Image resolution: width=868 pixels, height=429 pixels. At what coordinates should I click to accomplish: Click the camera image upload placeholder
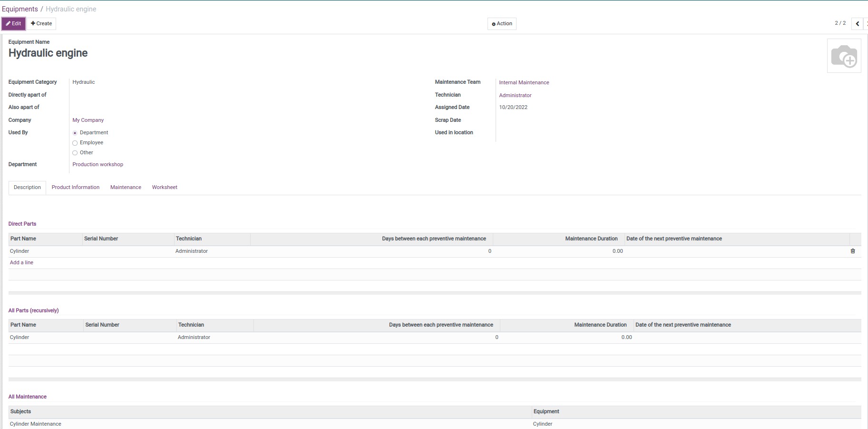tap(844, 56)
